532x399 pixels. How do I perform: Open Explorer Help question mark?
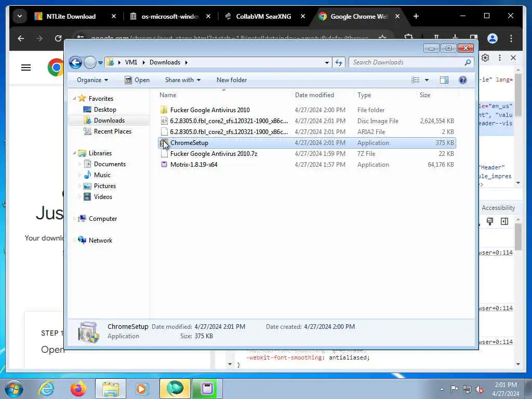[x=463, y=80]
